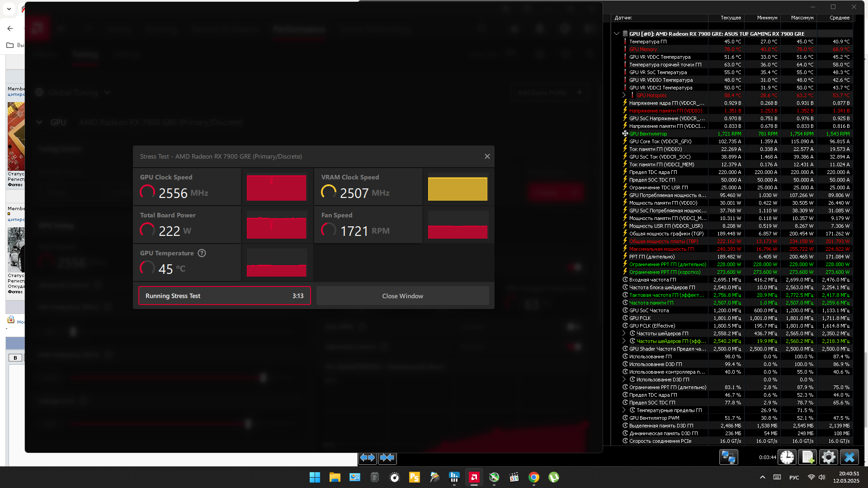Click HWiNFO network computers icon

tap(728, 457)
